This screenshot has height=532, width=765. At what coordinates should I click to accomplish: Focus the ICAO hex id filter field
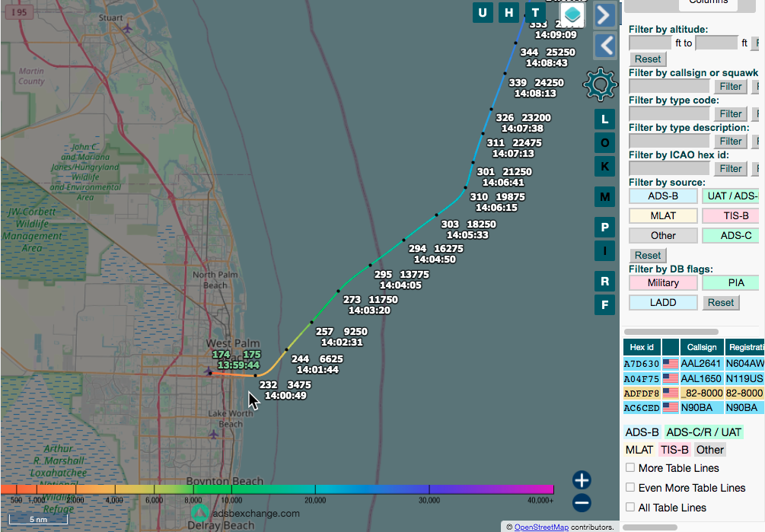coord(669,168)
